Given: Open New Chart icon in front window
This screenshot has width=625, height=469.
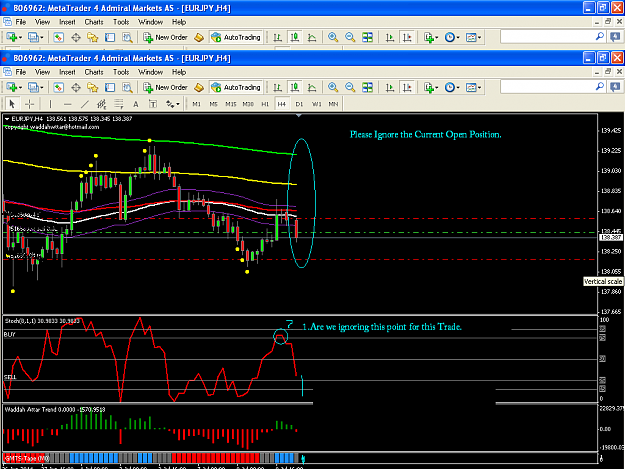Looking at the screenshot, I should (11, 87).
